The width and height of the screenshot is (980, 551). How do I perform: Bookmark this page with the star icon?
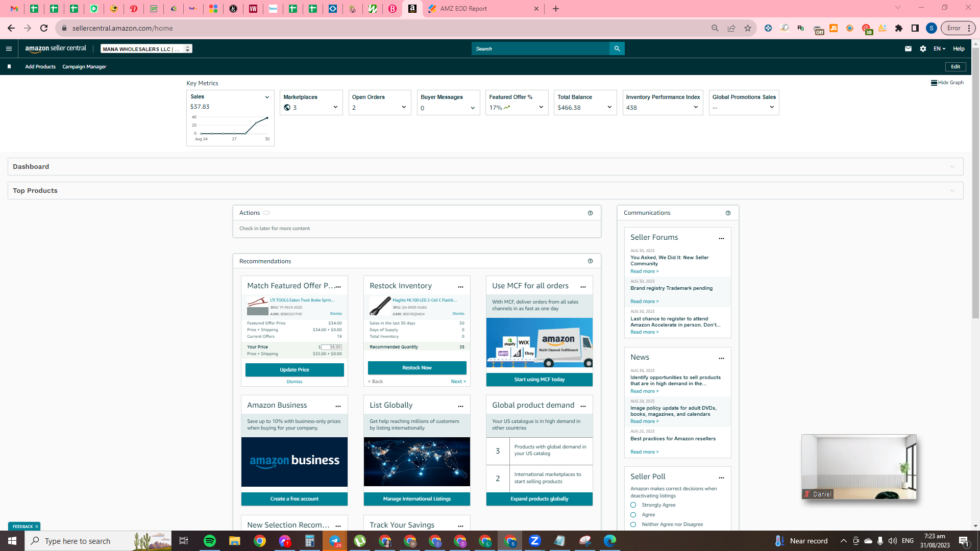click(x=748, y=29)
